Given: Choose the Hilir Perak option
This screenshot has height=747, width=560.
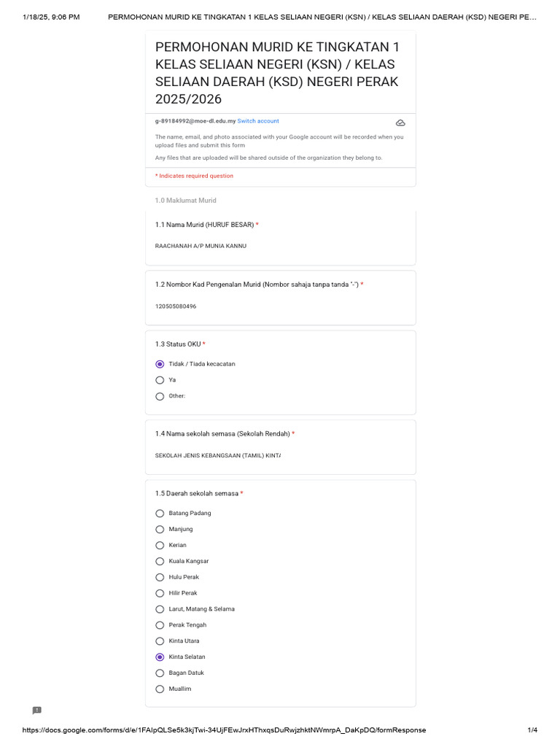Looking at the screenshot, I should pos(160,593).
